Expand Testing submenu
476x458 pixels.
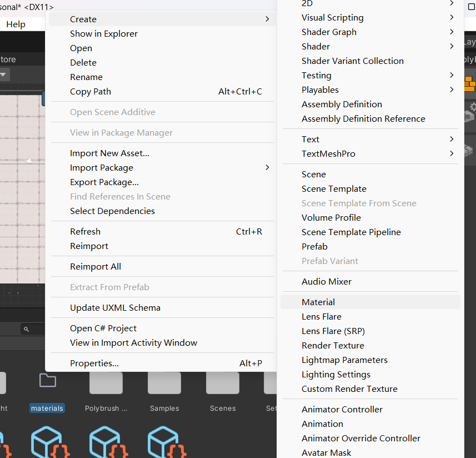[370, 76]
